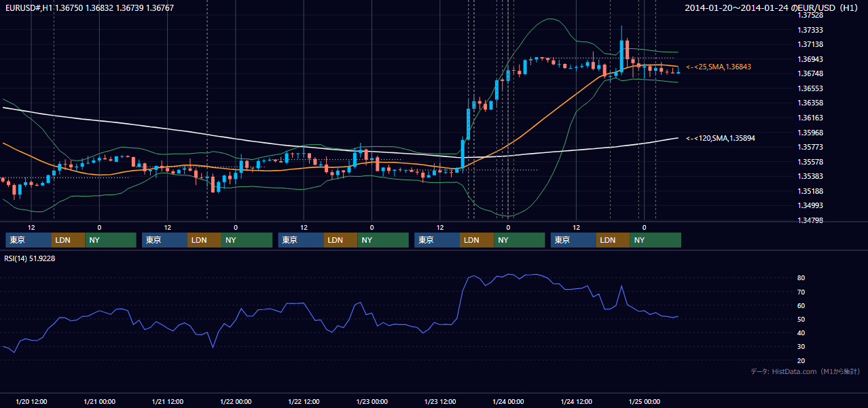The image size is (868, 408).
Task: Click price axis value 1.37138
Action: coord(810,44)
